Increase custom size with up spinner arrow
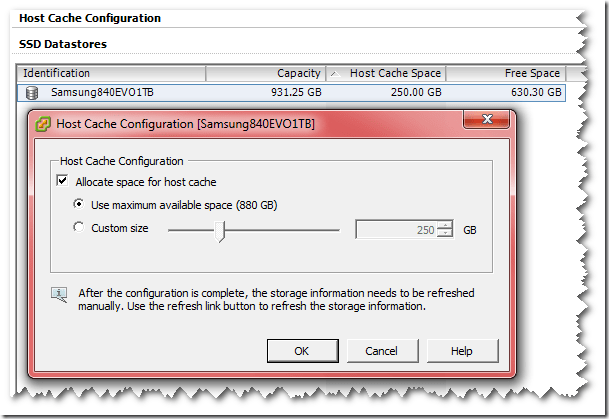609x419 pixels. point(446,224)
